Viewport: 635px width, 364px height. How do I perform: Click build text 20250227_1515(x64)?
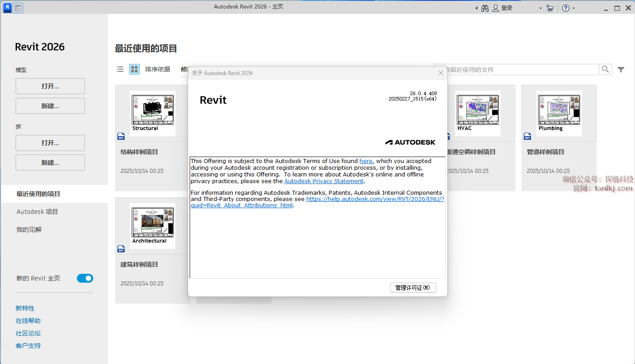click(413, 99)
